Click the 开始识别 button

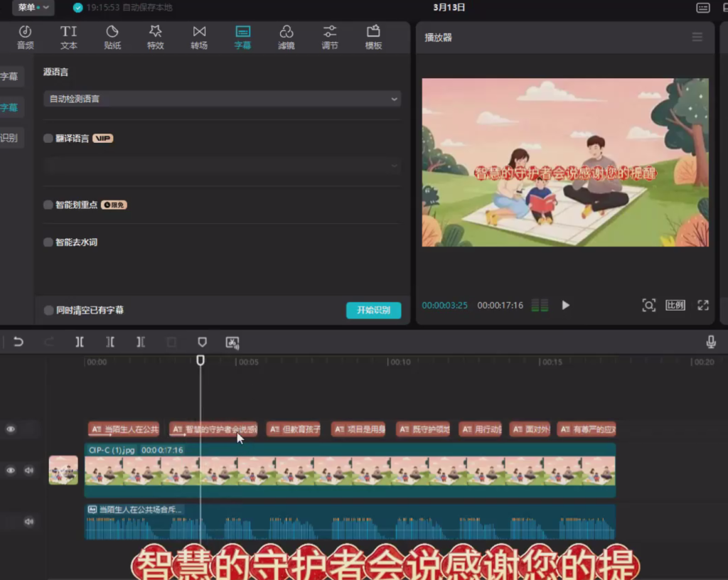(x=373, y=310)
